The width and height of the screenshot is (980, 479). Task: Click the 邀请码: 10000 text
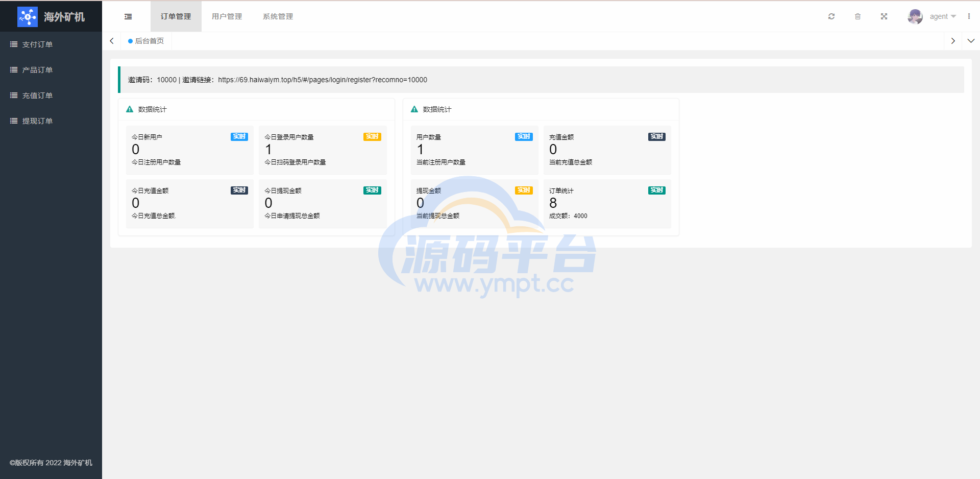(x=152, y=80)
